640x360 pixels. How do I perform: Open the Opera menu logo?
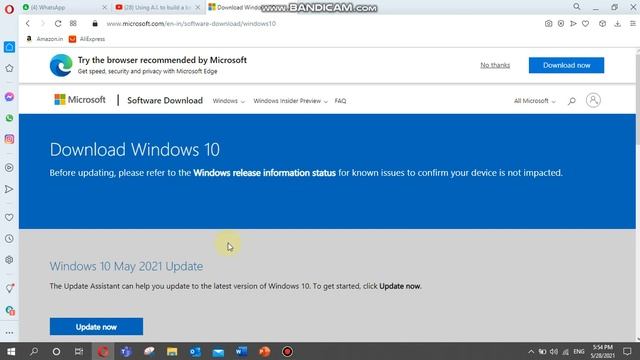pyautogui.click(x=9, y=9)
